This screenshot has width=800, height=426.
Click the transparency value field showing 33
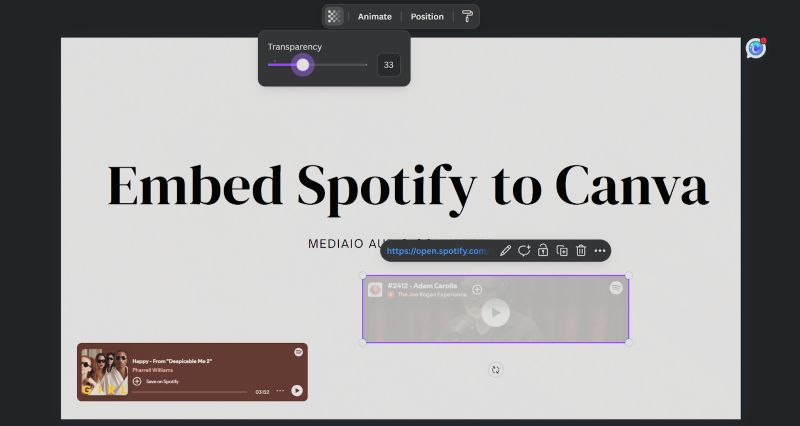[x=389, y=65]
